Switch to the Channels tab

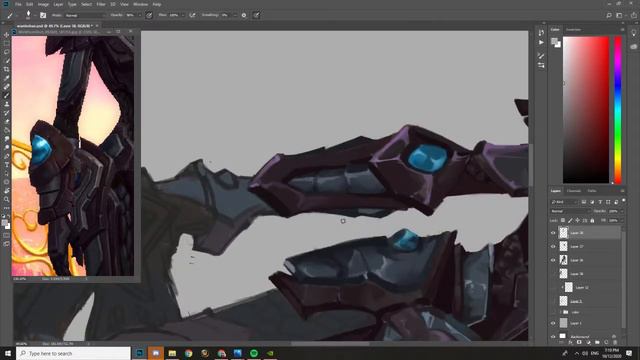[x=573, y=191]
